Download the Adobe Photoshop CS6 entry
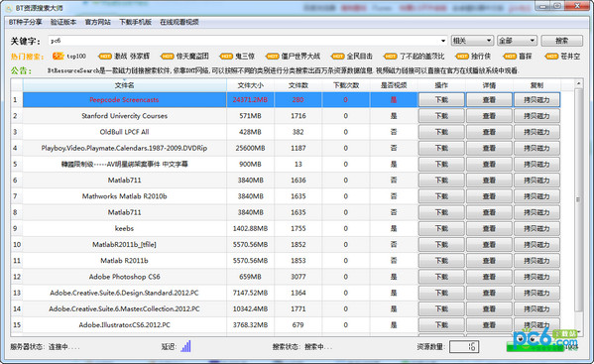 tap(441, 277)
